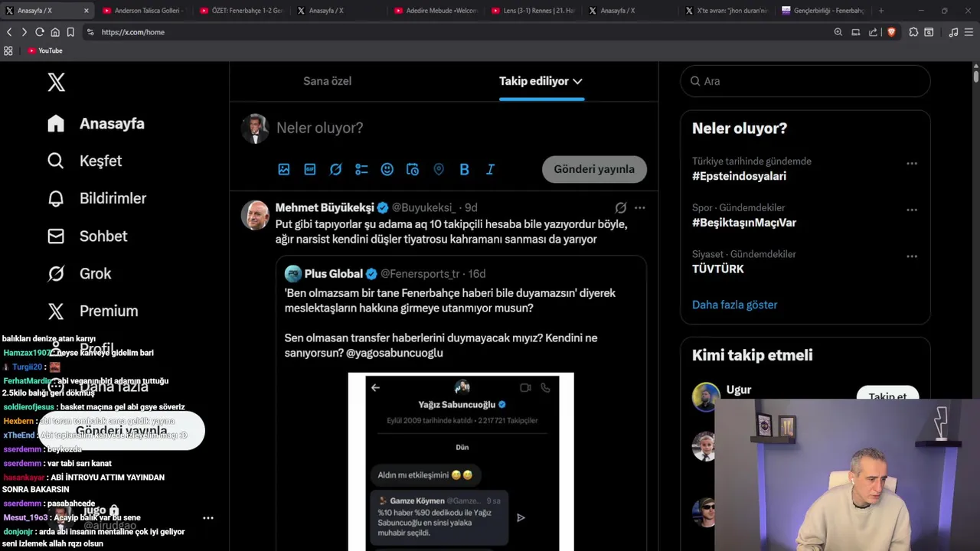Focus the Ara search field

coord(805,81)
